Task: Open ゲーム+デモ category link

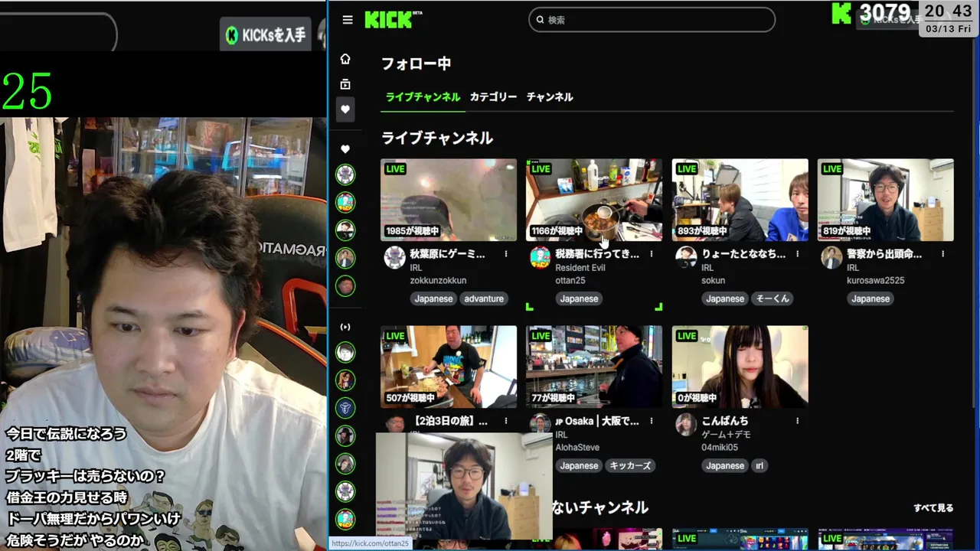Action: [726, 435]
